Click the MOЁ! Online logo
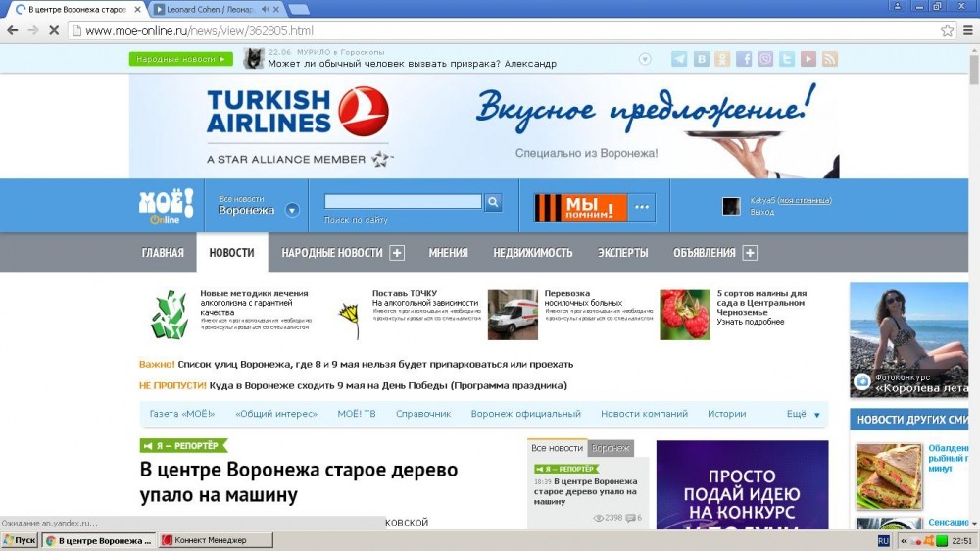 click(167, 206)
